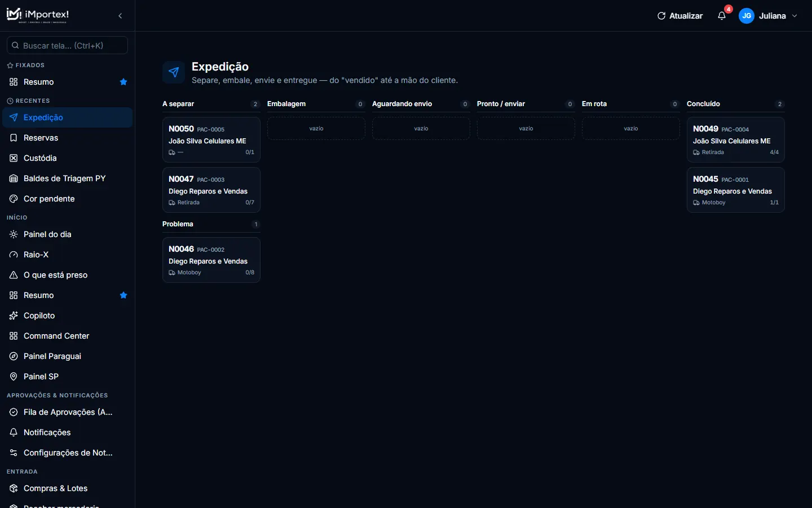
Task: Go to Notificações in the sidebar
Action: coord(68,432)
